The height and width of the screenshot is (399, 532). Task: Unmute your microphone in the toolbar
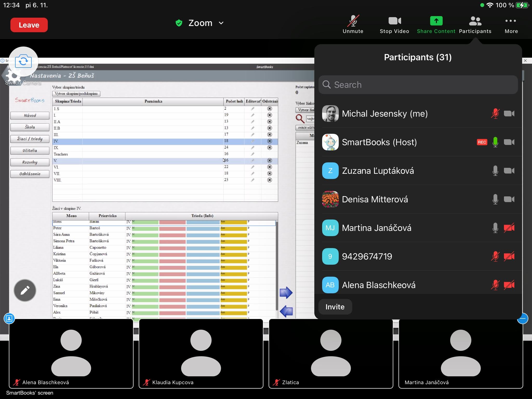353,24
